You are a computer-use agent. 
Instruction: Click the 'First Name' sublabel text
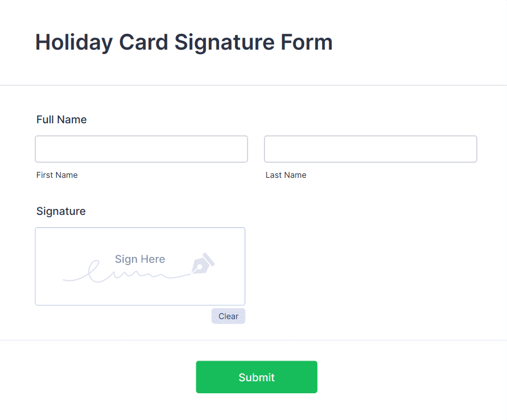[x=57, y=175]
